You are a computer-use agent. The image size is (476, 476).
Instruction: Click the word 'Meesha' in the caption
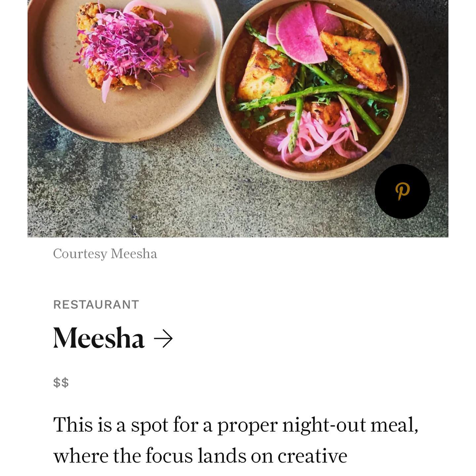coord(134,254)
